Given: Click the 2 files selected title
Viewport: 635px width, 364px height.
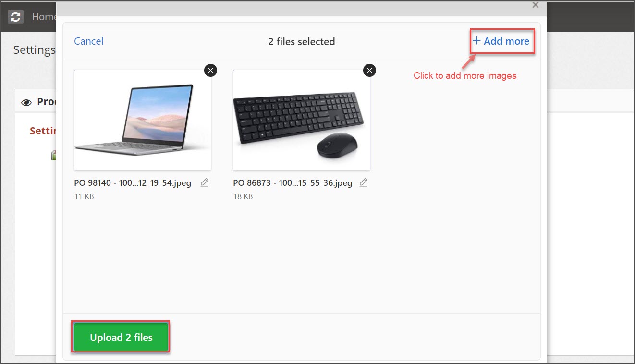Looking at the screenshot, I should [x=302, y=42].
